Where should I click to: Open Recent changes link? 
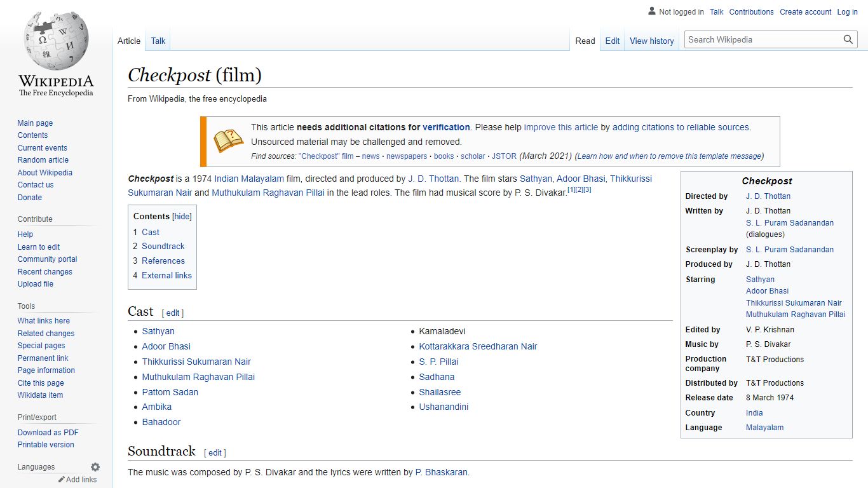(x=45, y=272)
